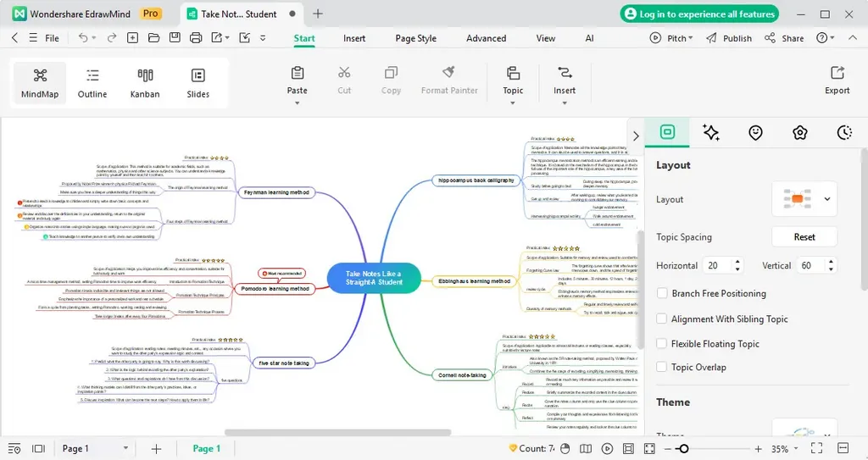Toggle the Topic Overlap checkbox
This screenshot has height=460, width=868.
pyautogui.click(x=661, y=367)
